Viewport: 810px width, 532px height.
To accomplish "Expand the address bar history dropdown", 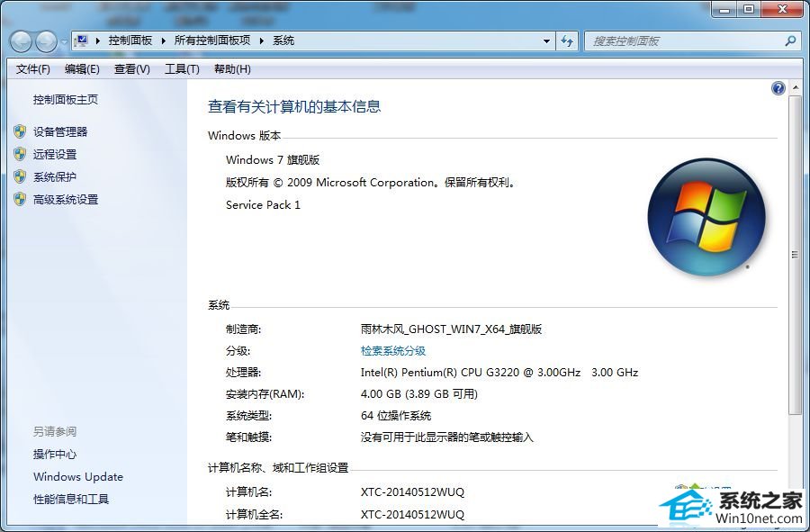I will tap(546, 41).
